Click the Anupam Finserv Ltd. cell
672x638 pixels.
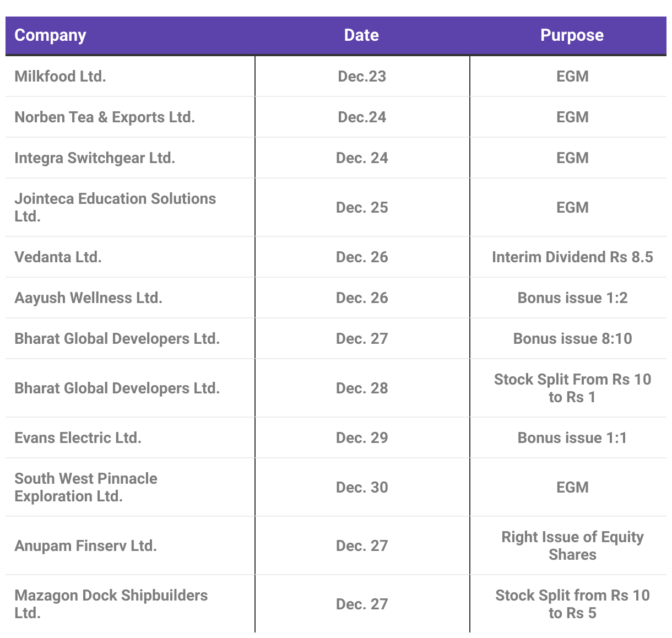point(85,545)
